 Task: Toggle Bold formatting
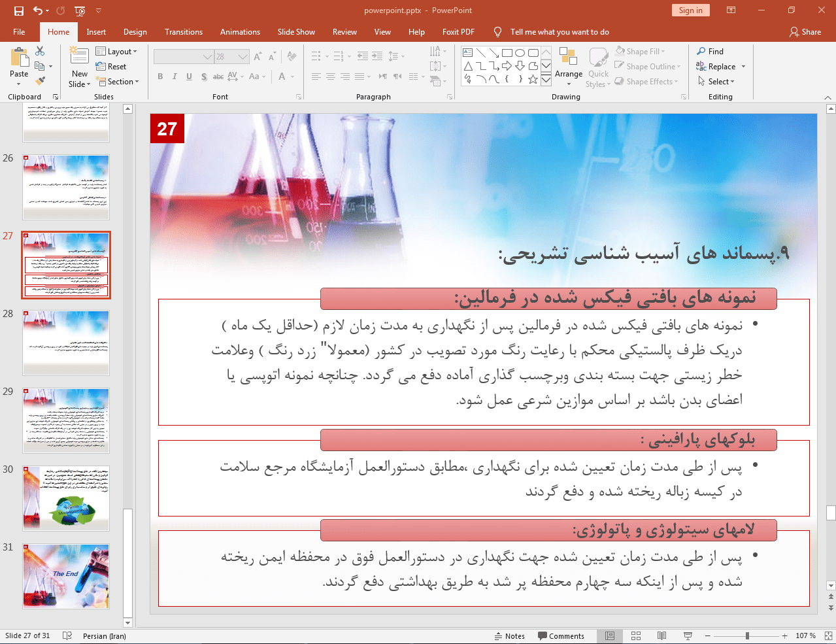[x=160, y=76]
